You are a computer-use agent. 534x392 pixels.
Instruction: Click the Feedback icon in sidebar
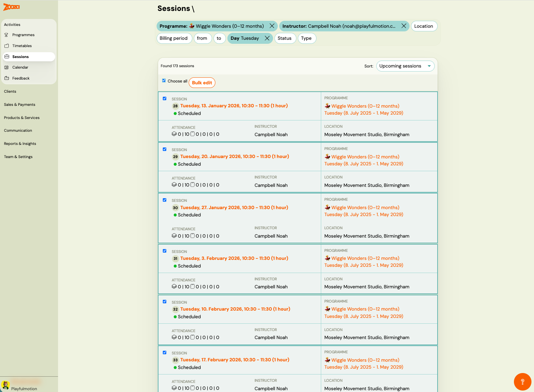click(7, 78)
